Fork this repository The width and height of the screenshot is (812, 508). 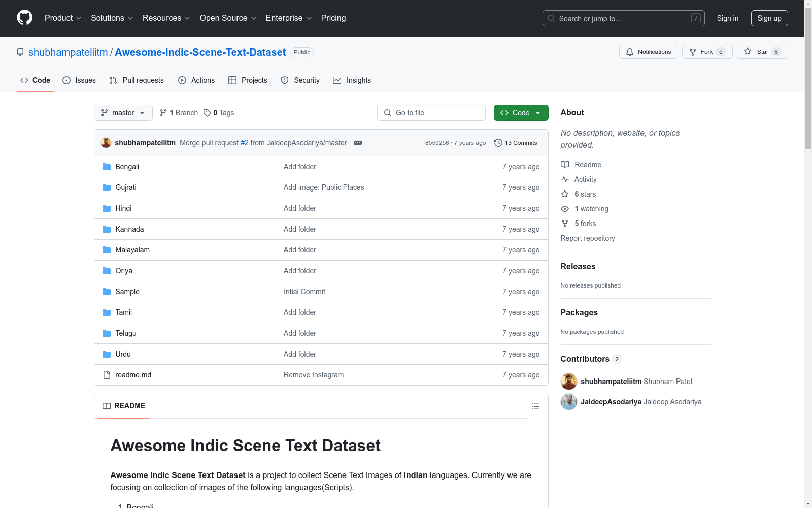(707, 52)
